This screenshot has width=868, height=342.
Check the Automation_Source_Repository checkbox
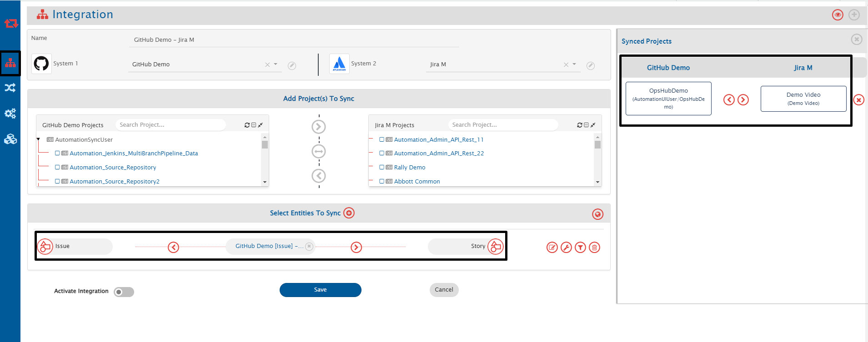tap(57, 168)
